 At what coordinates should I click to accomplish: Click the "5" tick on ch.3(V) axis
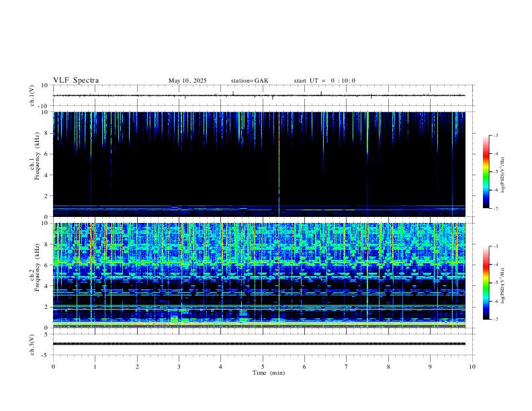pyautogui.click(x=47, y=334)
